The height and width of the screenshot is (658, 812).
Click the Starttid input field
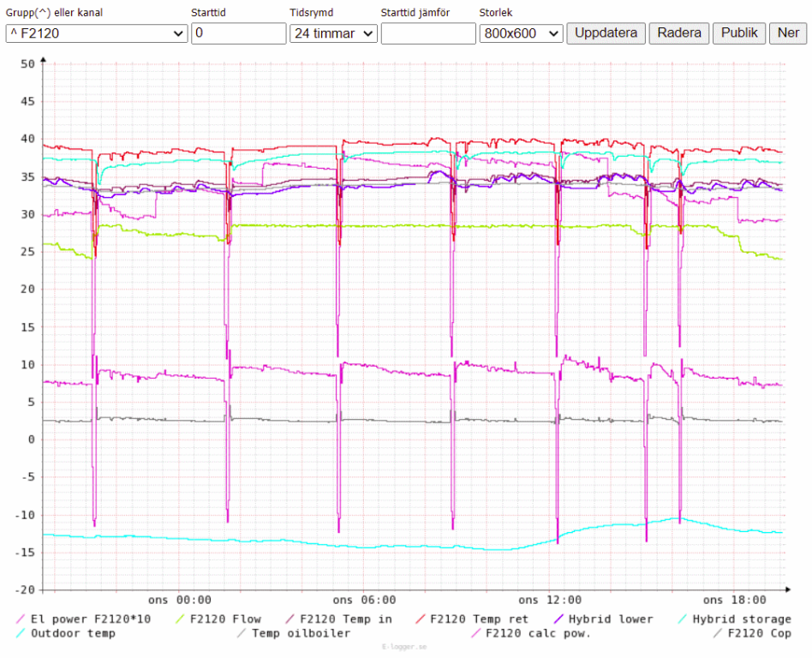coord(238,33)
